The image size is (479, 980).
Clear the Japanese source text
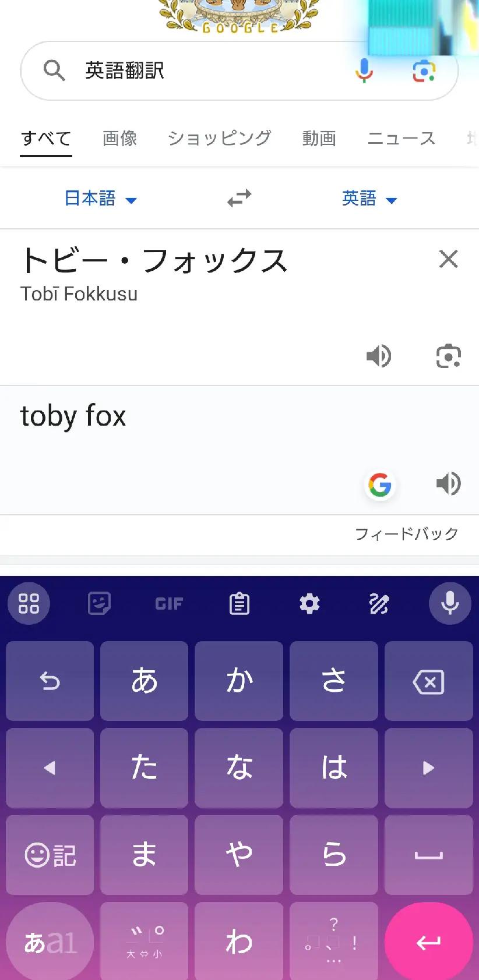tap(448, 259)
